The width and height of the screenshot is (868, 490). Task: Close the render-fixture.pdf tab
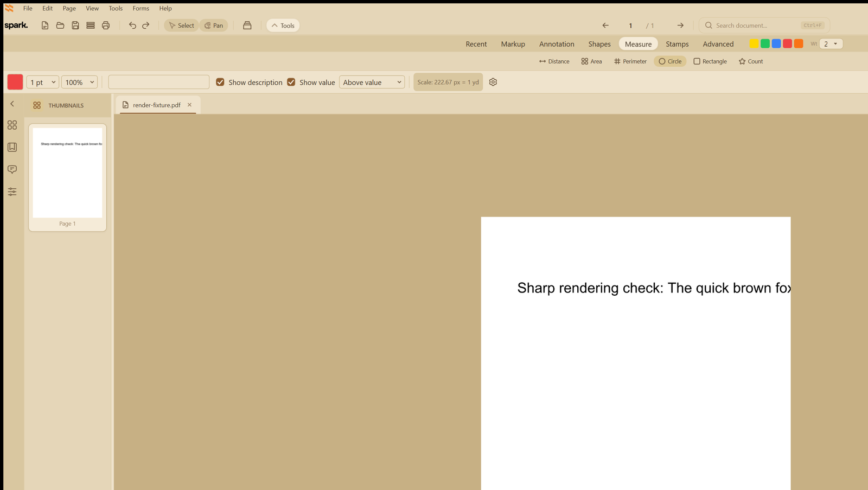tap(189, 105)
